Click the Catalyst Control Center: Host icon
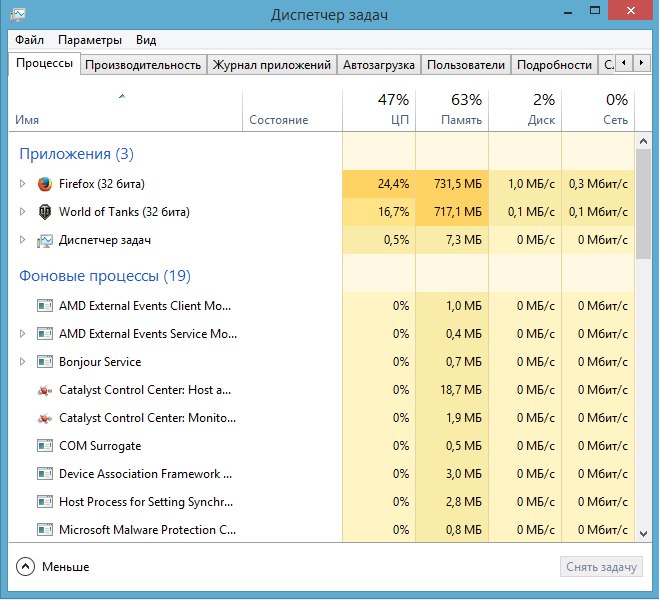The height and width of the screenshot is (600, 659). coord(44,390)
